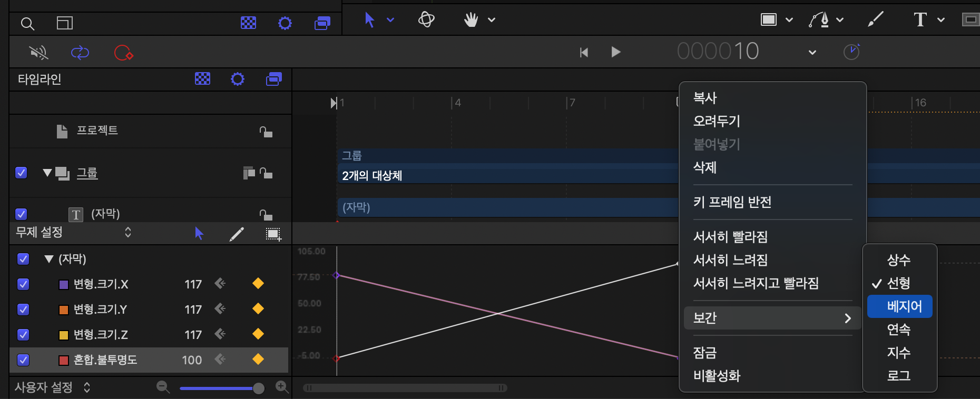Click 변형.크기.X keyframe diamond

(258, 283)
